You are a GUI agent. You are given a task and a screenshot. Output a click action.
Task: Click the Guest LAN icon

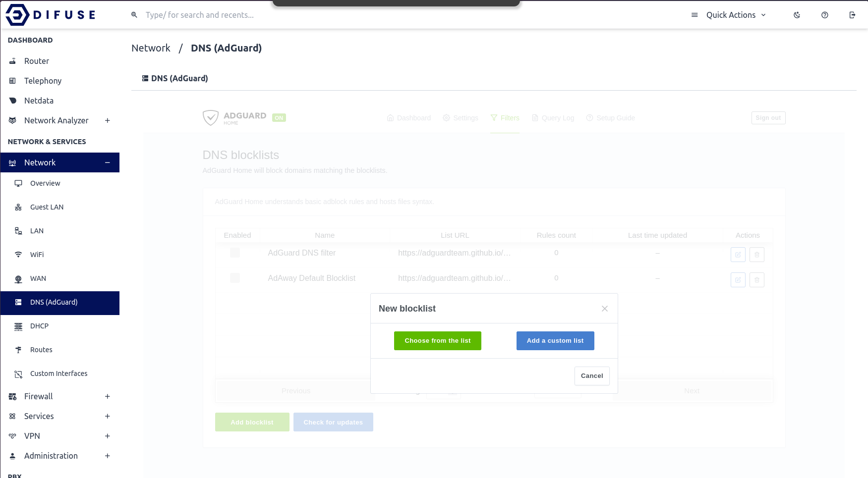coord(18,207)
